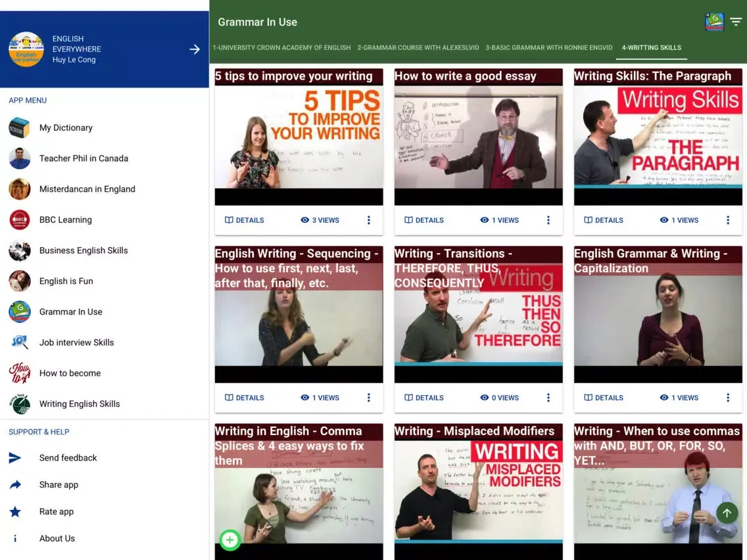Click the Grammar In Use header title
This screenshot has width=747, height=560.
point(257,22)
